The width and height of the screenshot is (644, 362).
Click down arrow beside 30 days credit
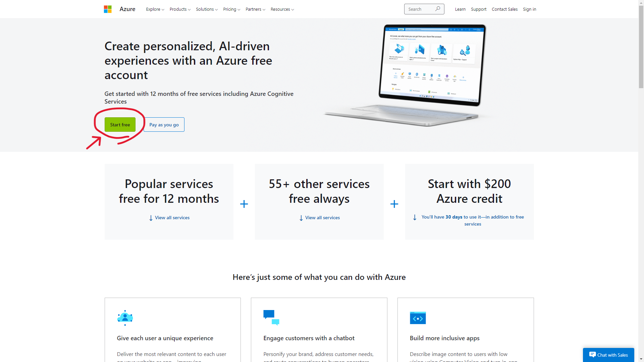pyautogui.click(x=415, y=218)
